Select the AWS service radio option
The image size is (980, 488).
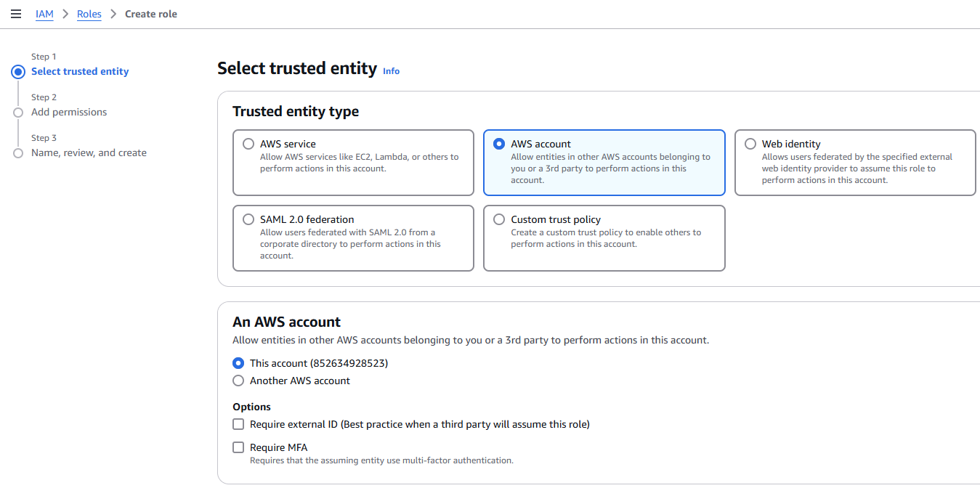[x=248, y=144]
